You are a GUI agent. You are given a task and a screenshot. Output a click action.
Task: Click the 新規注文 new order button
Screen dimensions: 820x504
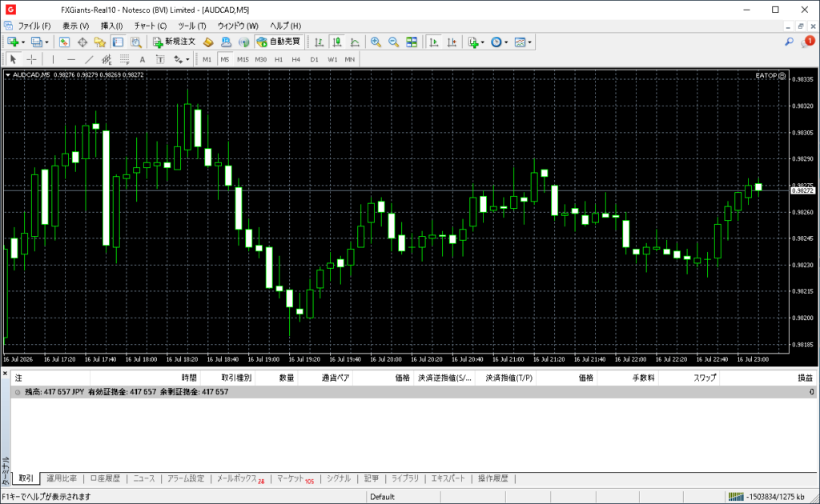(x=174, y=42)
